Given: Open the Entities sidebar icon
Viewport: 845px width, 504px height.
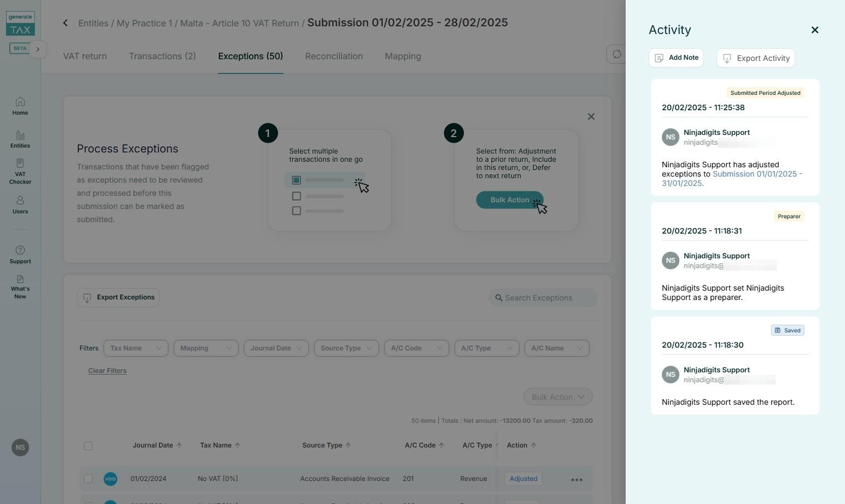Looking at the screenshot, I should [x=20, y=139].
